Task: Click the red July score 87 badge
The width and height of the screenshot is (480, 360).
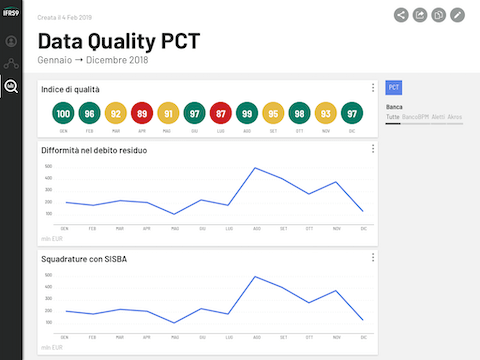Action: (x=221, y=113)
